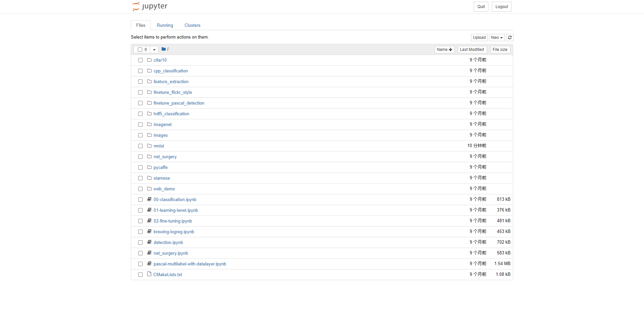Click the folder icon beside imagenet
This screenshot has height=314, width=644.
[150, 124]
